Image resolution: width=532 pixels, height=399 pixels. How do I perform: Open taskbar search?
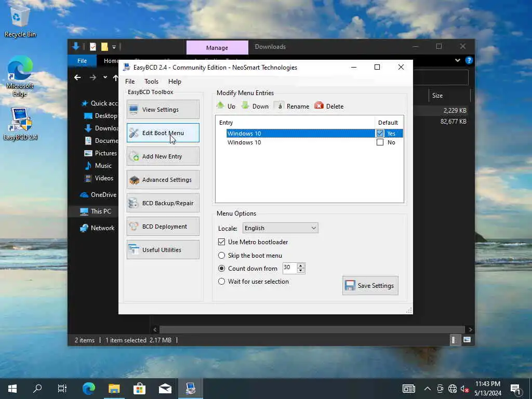point(37,389)
